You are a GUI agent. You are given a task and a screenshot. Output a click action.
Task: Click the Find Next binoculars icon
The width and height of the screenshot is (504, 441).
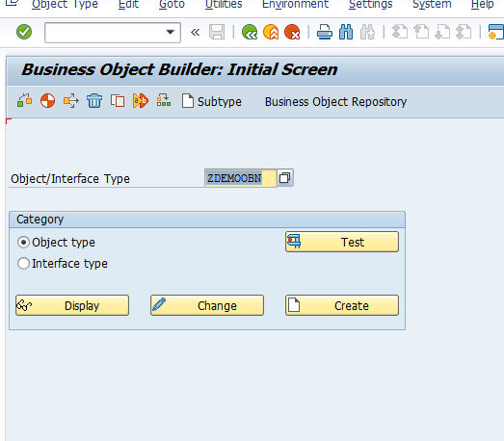(x=367, y=32)
